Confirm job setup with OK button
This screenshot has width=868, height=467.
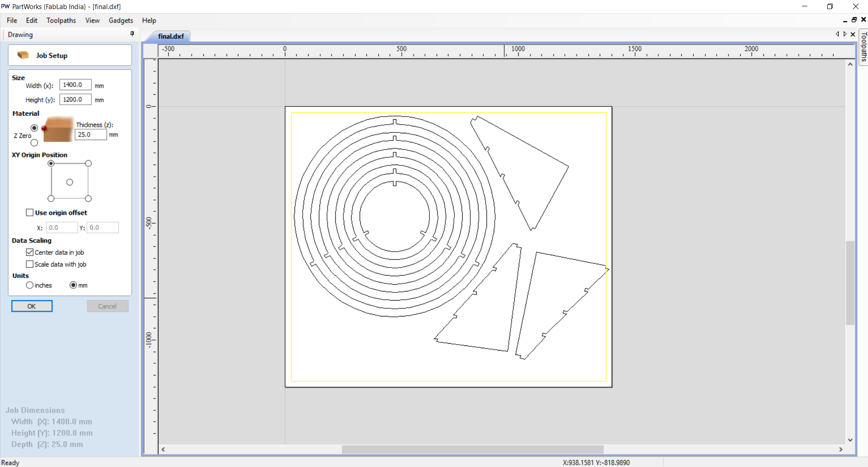pyautogui.click(x=32, y=306)
